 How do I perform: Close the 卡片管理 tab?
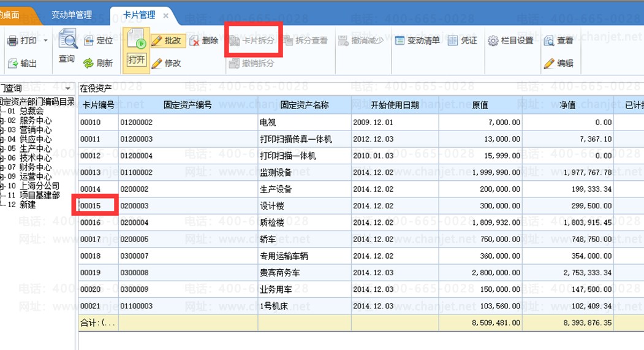pos(165,15)
